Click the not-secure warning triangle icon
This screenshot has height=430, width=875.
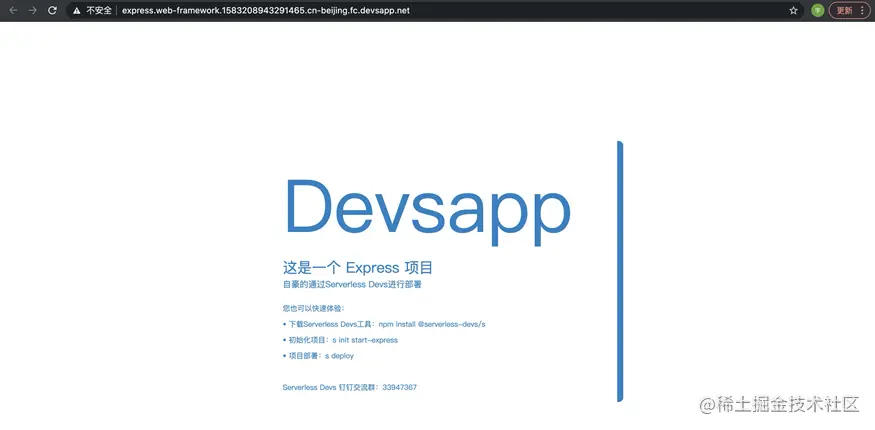point(76,11)
